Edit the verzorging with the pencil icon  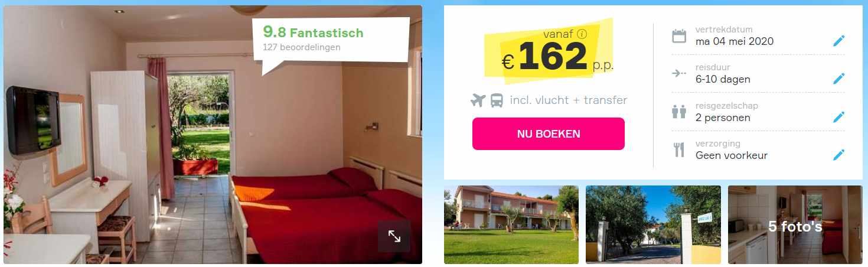tap(838, 155)
